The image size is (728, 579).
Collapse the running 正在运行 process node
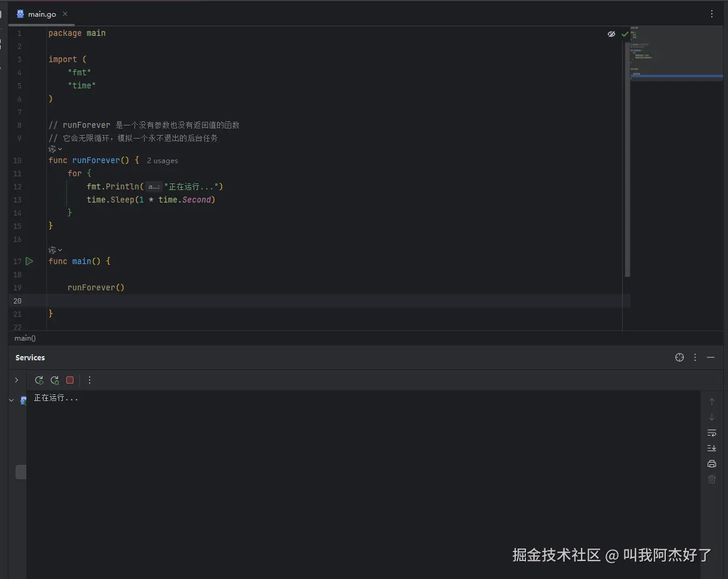click(x=11, y=400)
